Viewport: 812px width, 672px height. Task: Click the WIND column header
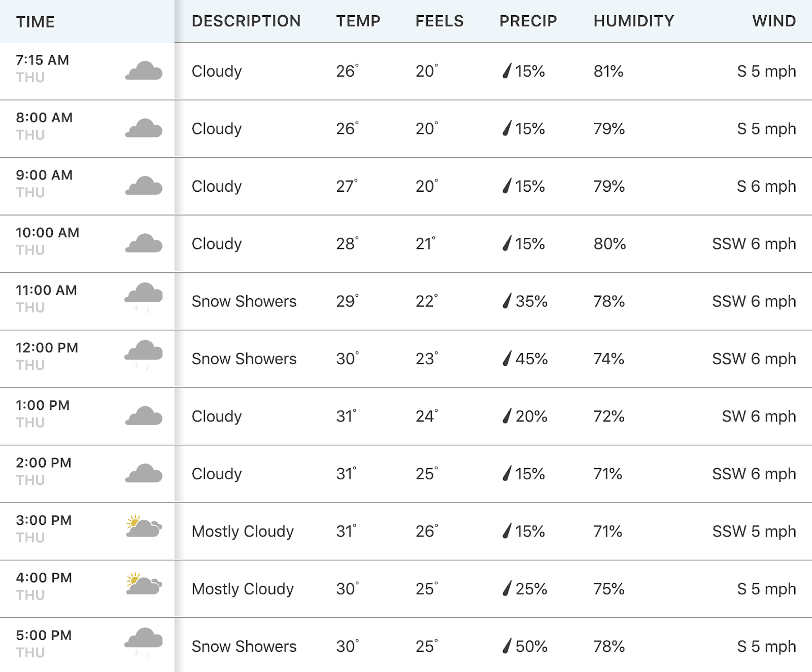[774, 21]
